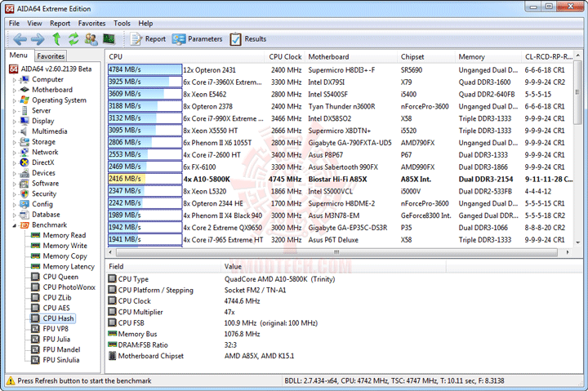Select the Motherboard Chipset field row
This screenshot has height=391, width=588.
(x=221, y=356)
